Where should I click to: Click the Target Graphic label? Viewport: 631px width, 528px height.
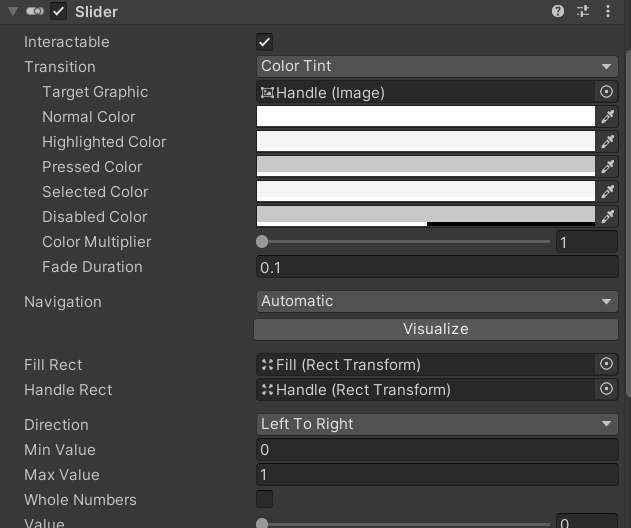(95, 92)
